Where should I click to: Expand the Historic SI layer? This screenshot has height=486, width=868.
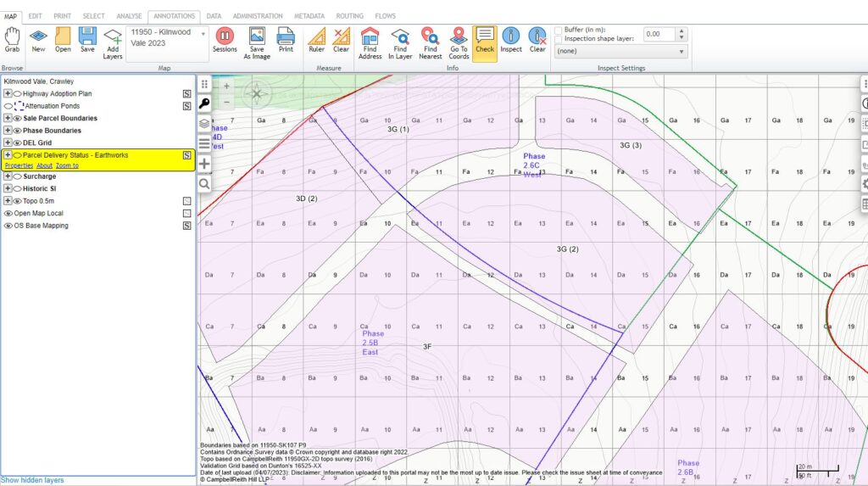click(8, 188)
